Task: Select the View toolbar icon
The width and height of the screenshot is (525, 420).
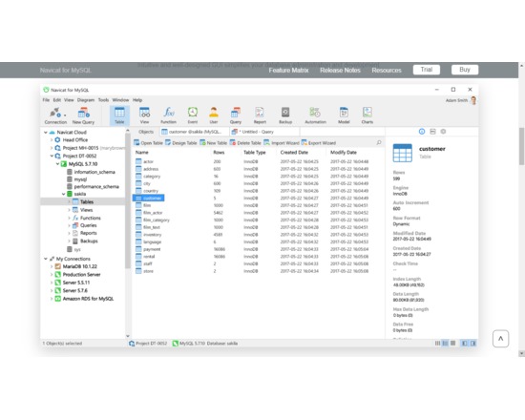Action: tap(145, 115)
